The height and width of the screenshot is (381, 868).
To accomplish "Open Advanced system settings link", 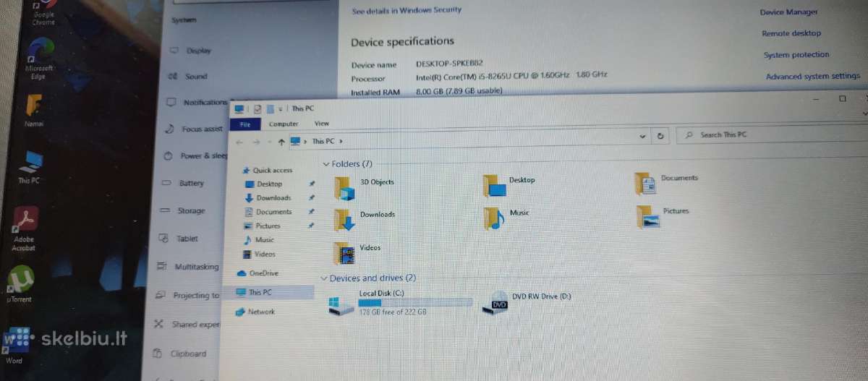I will 813,77.
